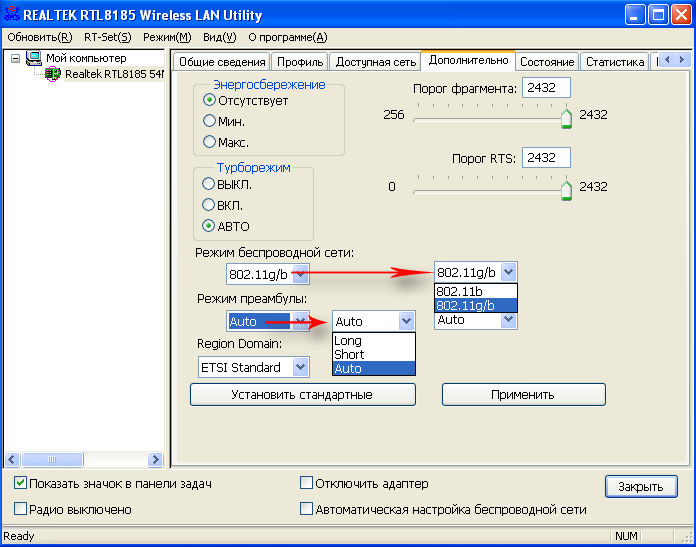This screenshot has width=696, height=547.
Task: Choose Long preamble from list
Action: [x=374, y=341]
